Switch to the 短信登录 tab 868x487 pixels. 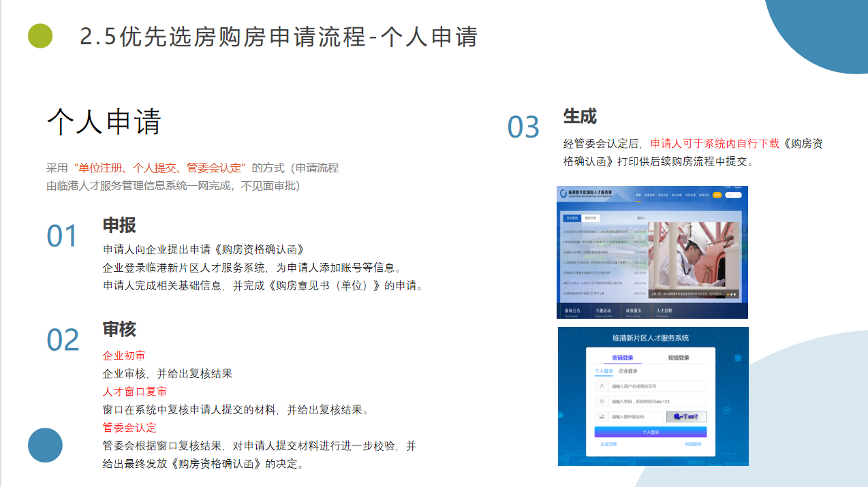pos(679,358)
